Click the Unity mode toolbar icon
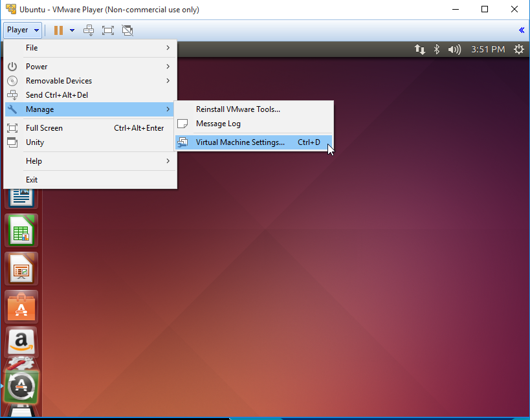 (x=127, y=30)
